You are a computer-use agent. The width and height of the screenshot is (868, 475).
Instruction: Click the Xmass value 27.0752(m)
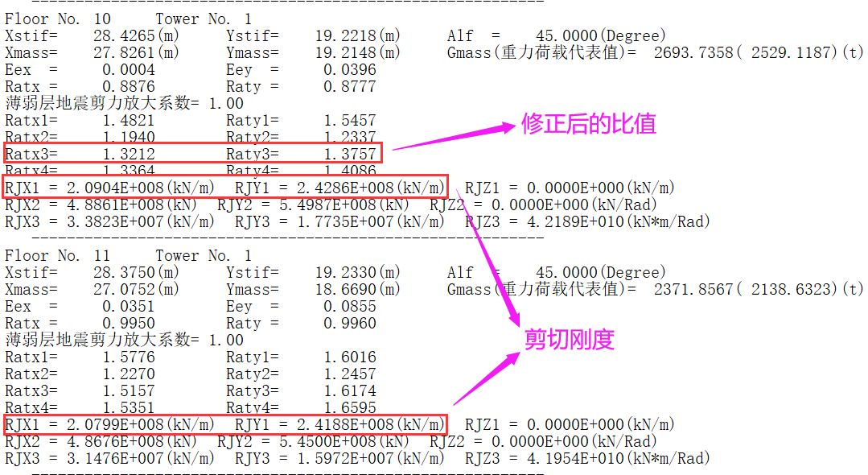point(136,289)
